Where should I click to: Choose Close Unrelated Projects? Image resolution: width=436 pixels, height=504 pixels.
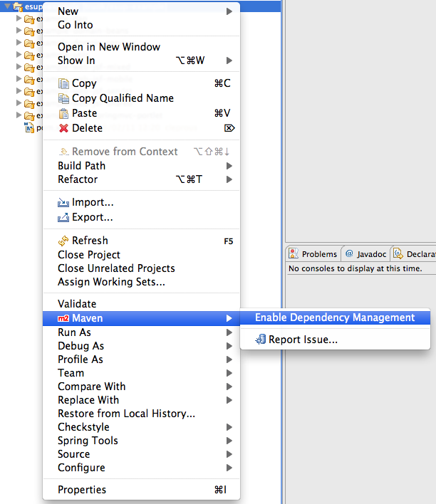point(116,268)
